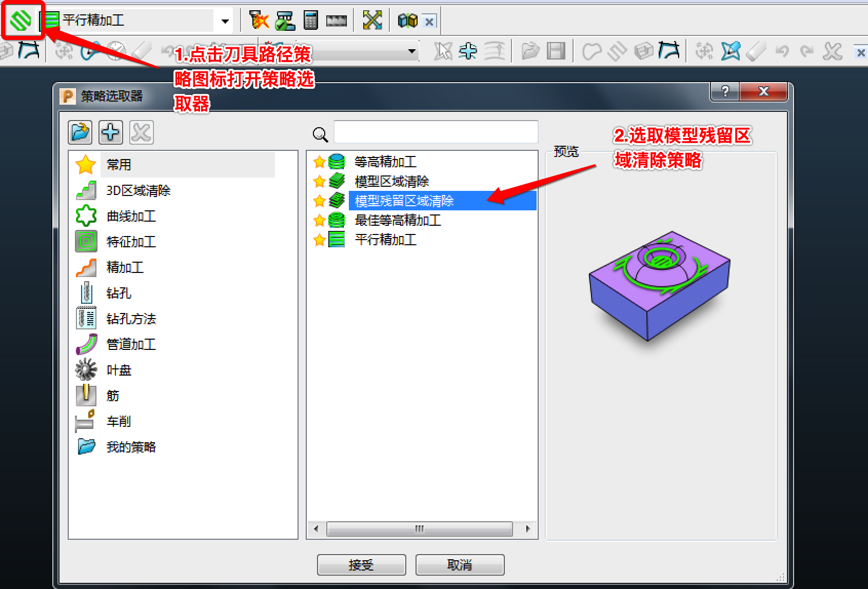Open the 我的策略 folder
Image resolution: width=868 pixels, height=589 pixels.
tap(131, 447)
